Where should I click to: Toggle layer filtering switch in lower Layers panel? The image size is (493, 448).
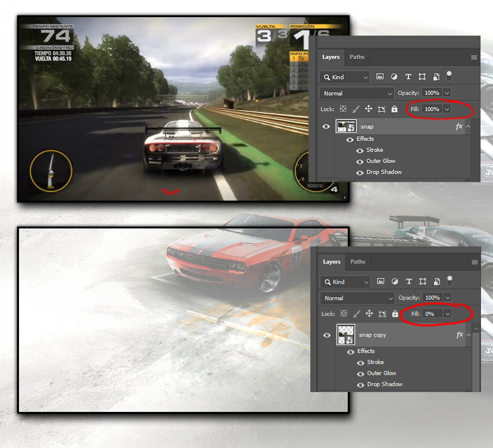point(450,281)
